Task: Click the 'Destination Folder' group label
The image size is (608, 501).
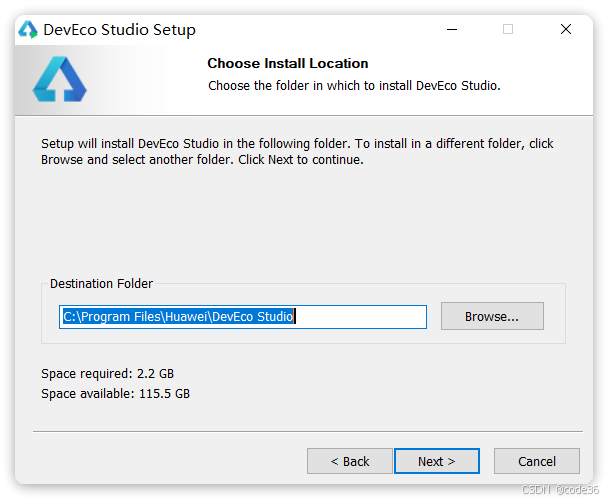Action: point(101,284)
